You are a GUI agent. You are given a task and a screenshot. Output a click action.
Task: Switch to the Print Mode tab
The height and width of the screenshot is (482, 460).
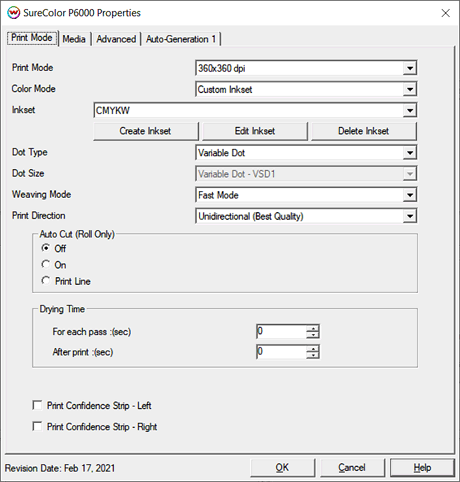tap(32, 38)
